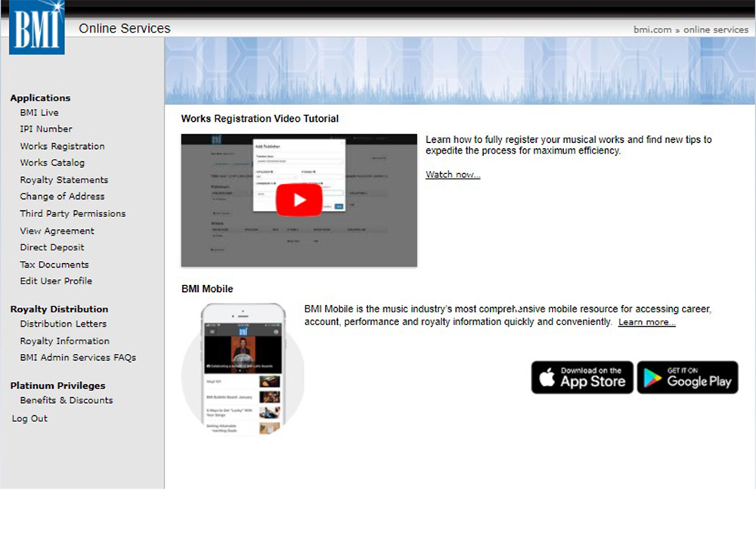Click the BMI Mobile phone image

pyautogui.click(x=243, y=369)
